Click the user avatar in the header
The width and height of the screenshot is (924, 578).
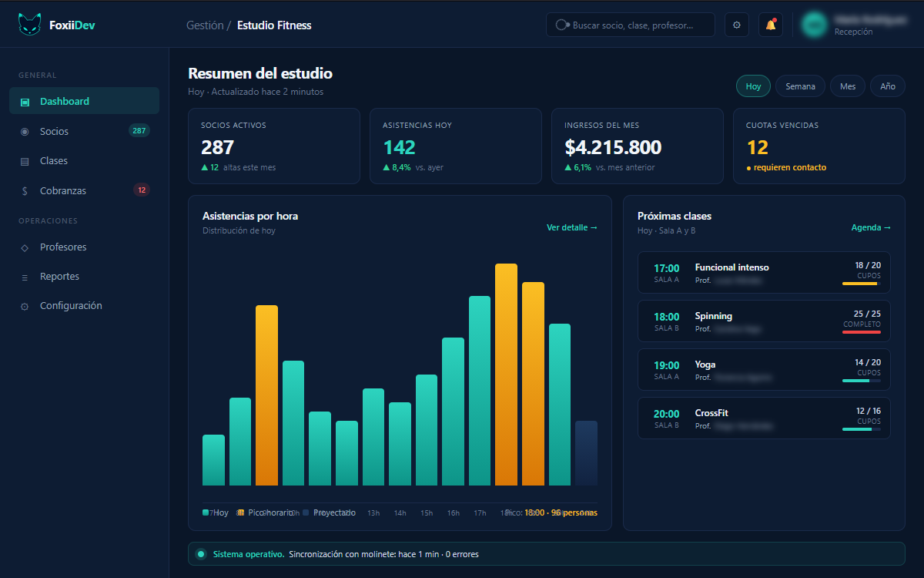click(x=814, y=25)
